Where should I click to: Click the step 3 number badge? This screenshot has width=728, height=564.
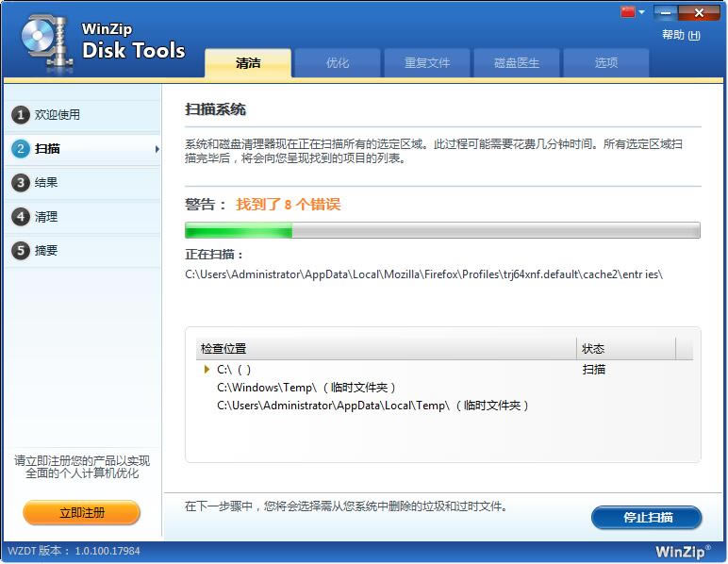point(21,182)
